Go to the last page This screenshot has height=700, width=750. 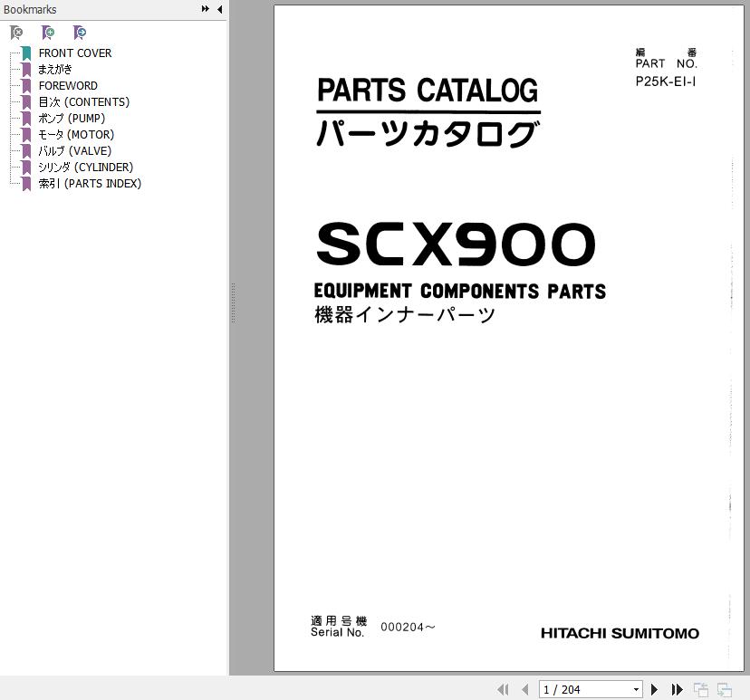[x=677, y=689]
